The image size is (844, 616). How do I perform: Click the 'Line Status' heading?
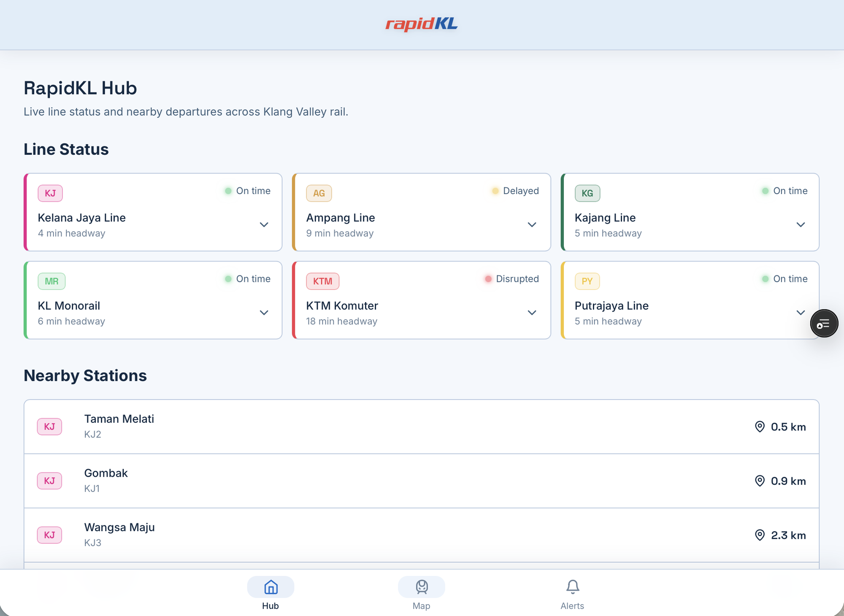point(66,149)
